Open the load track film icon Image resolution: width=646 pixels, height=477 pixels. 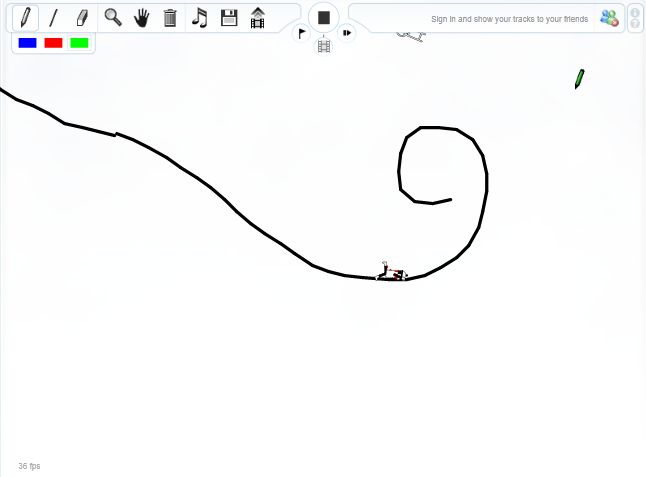(x=257, y=18)
